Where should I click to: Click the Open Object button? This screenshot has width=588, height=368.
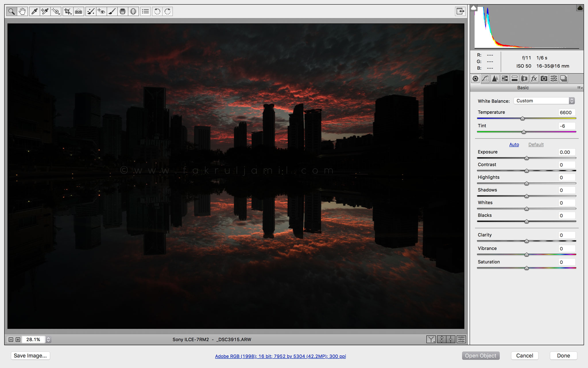481,356
